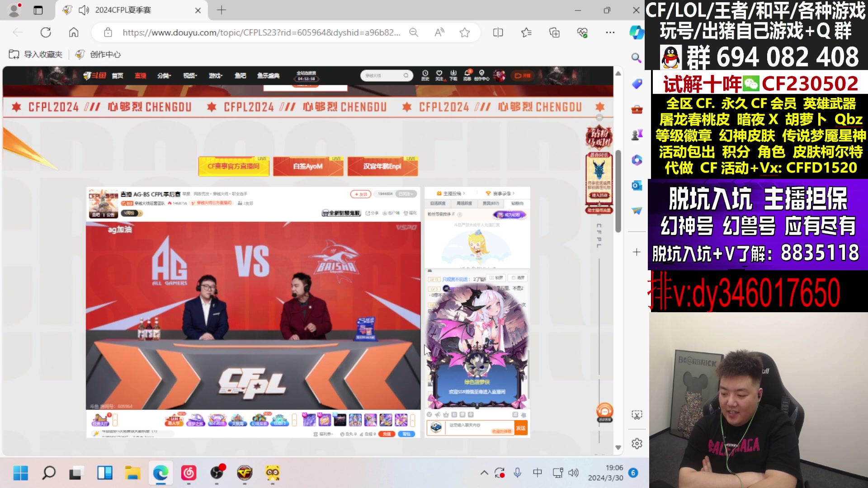
Task: Select the 日活跃度 ranking tab
Action: point(438,203)
